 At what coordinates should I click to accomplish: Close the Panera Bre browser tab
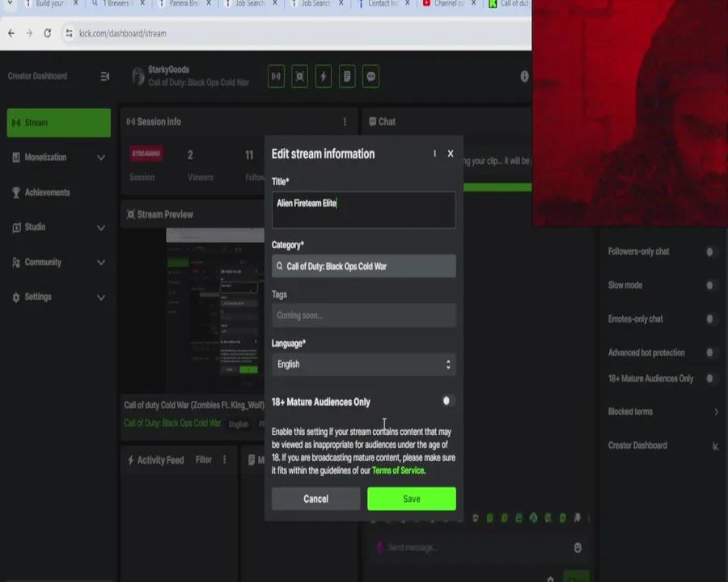pyautogui.click(x=209, y=3)
